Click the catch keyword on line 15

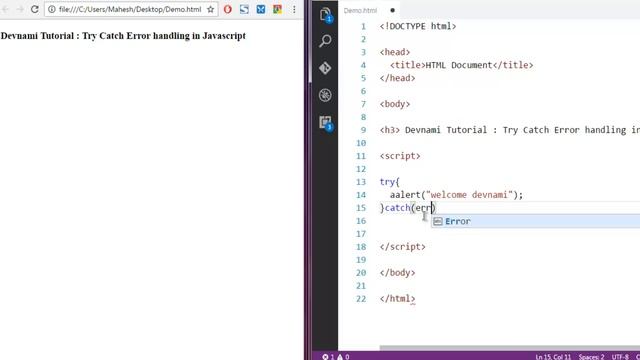398,208
